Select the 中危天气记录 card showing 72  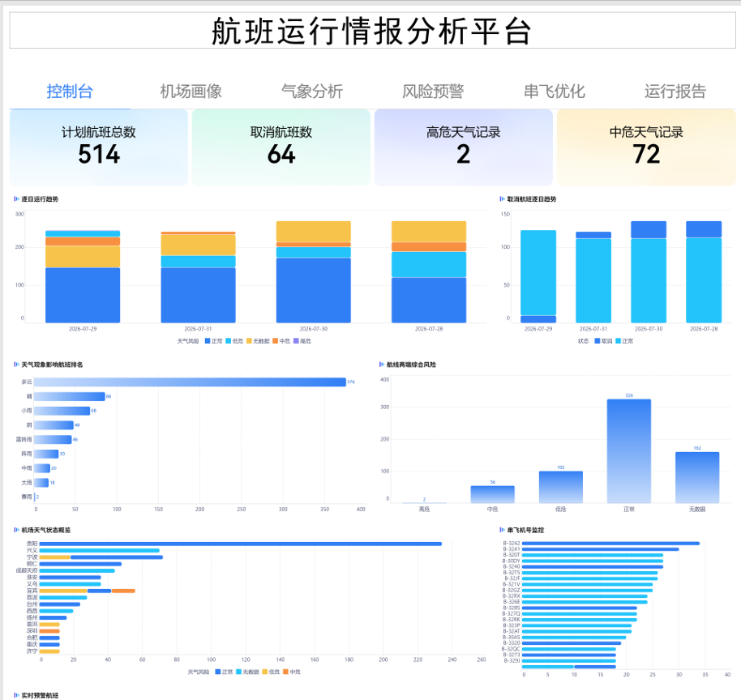646,147
